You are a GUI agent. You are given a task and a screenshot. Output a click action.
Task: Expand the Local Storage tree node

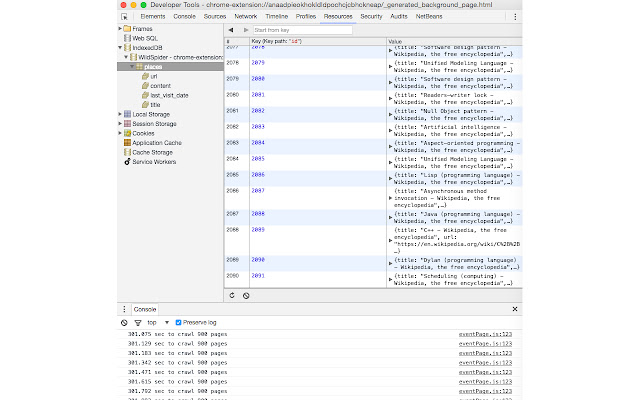[x=121, y=114]
